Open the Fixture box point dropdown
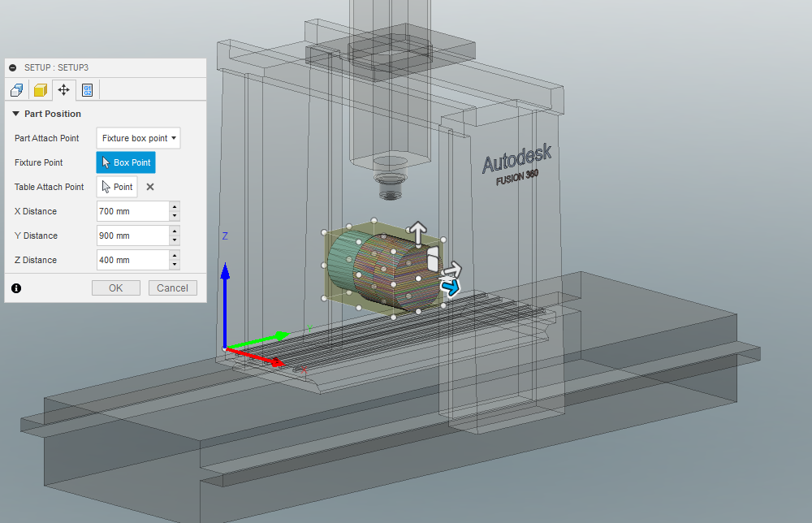Image resolution: width=812 pixels, height=523 pixels. (x=138, y=138)
